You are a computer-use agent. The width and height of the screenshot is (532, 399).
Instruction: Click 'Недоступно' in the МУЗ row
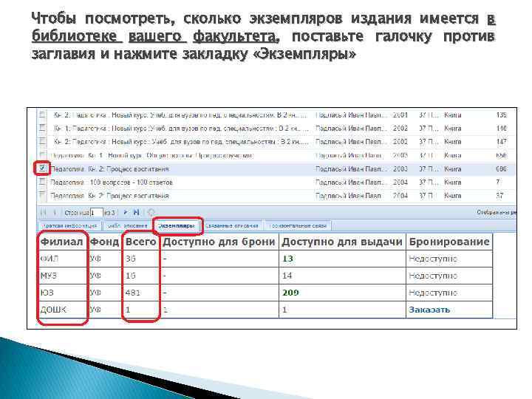[x=433, y=276]
